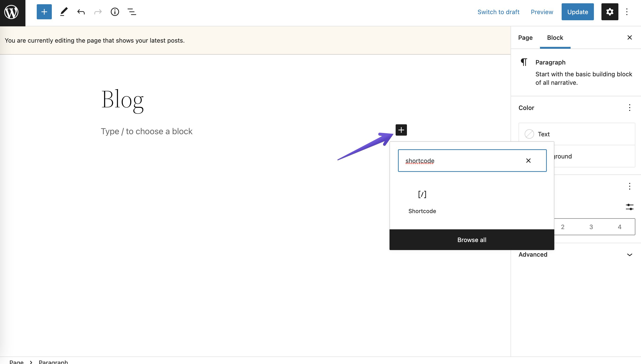Switch to the Page tab

pos(525,37)
